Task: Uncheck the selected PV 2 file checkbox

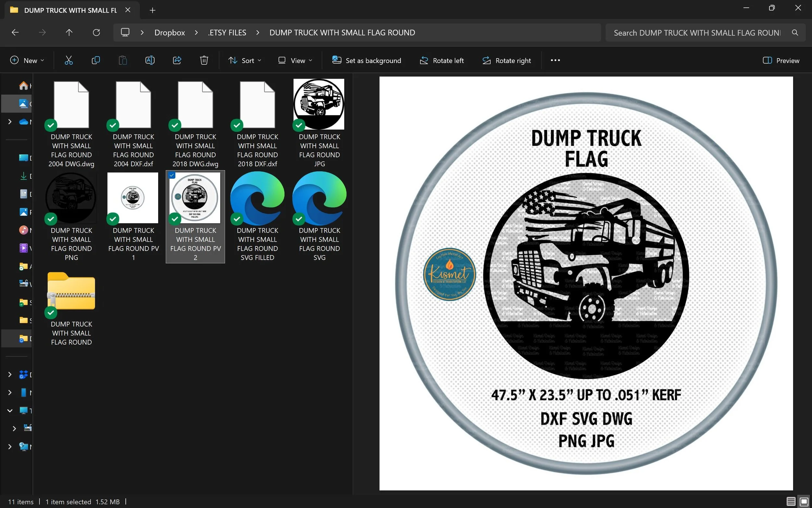Action: point(172,175)
